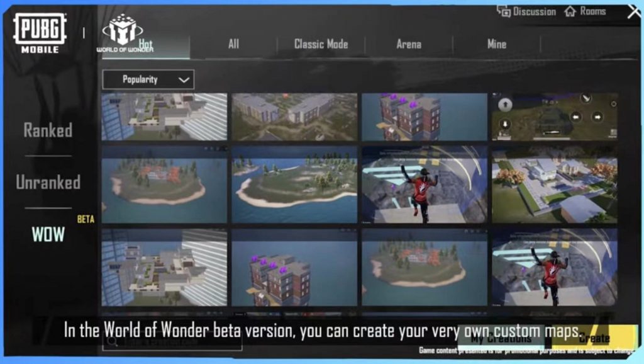Switch to the Hot tab
644x364 pixels.
pos(145,44)
